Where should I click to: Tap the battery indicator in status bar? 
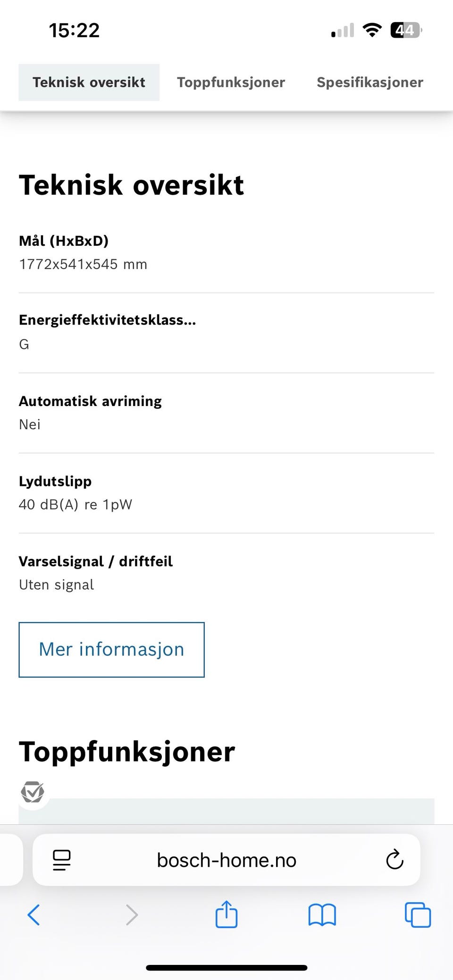[405, 31]
